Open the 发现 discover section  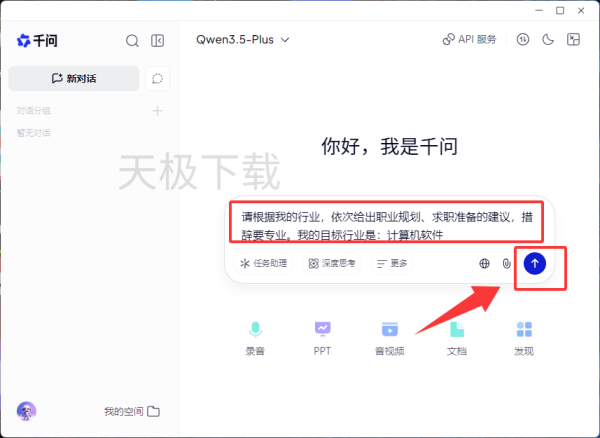tap(523, 337)
